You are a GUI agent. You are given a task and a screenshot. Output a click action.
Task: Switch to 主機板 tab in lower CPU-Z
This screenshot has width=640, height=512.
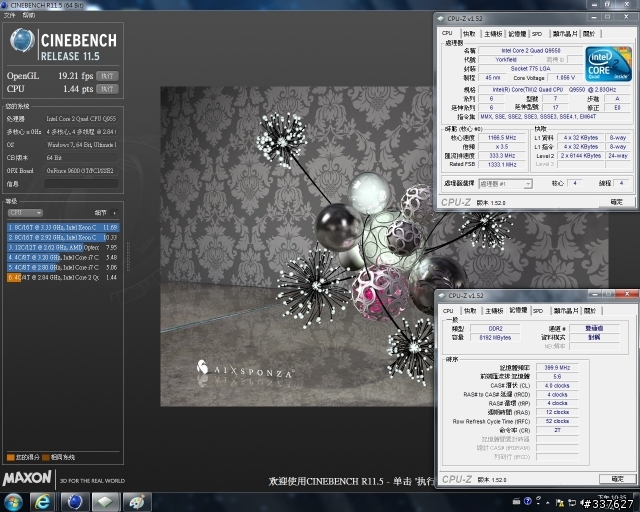pyautogui.click(x=494, y=311)
